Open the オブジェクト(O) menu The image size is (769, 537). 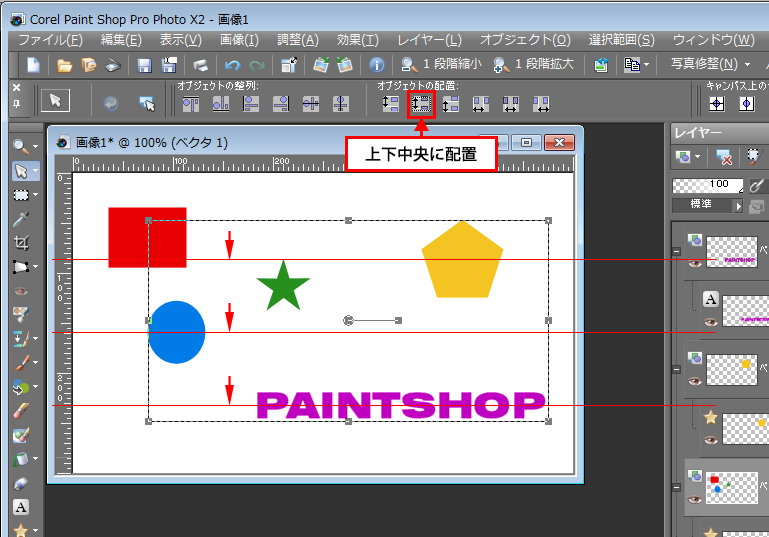coord(525,40)
